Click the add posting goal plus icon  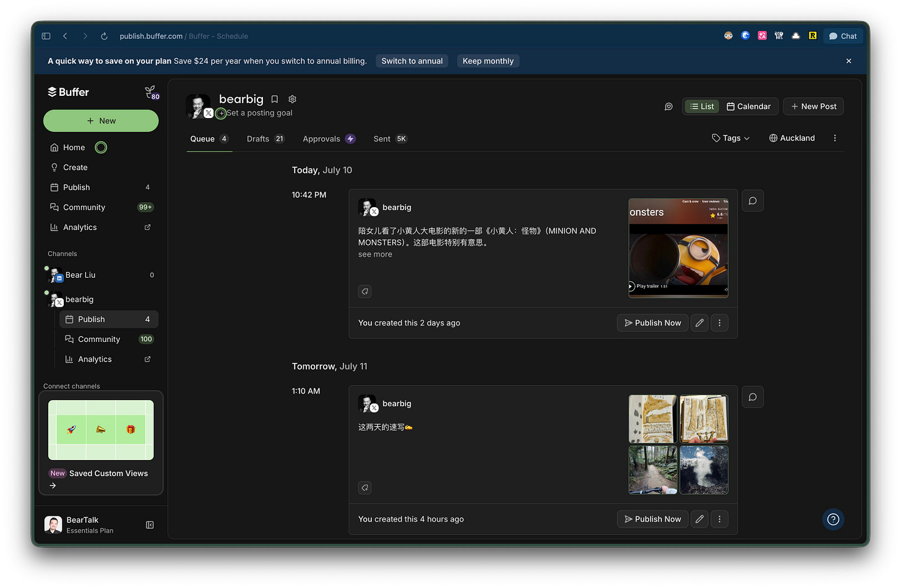[221, 114]
